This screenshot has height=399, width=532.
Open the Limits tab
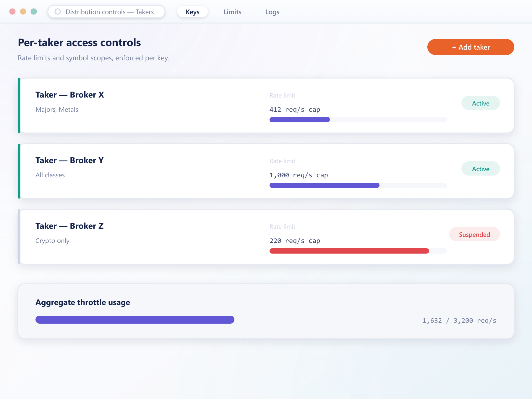pos(232,12)
